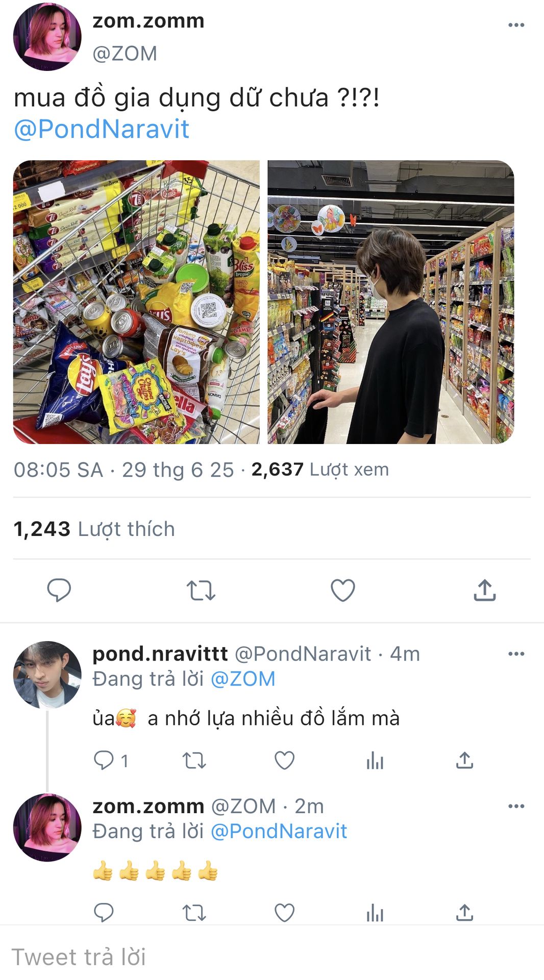544x980 pixels.
Task: Share the main tweet via upload icon
Action: [x=485, y=590]
